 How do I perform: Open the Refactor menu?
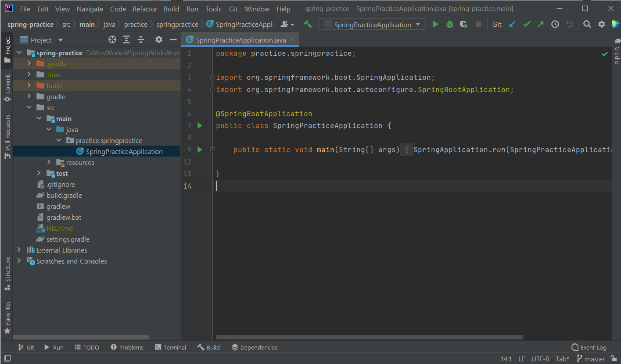click(x=145, y=9)
